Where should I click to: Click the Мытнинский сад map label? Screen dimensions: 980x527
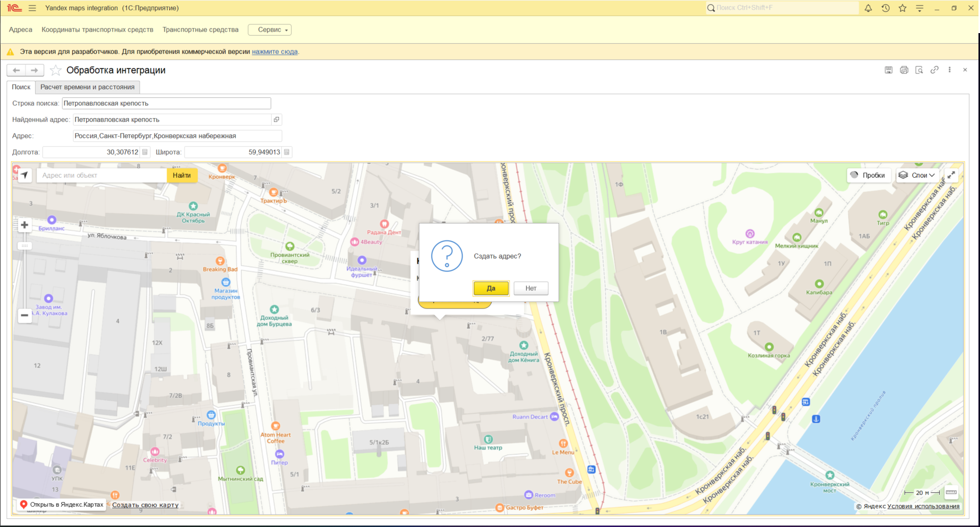coord(241,479)
